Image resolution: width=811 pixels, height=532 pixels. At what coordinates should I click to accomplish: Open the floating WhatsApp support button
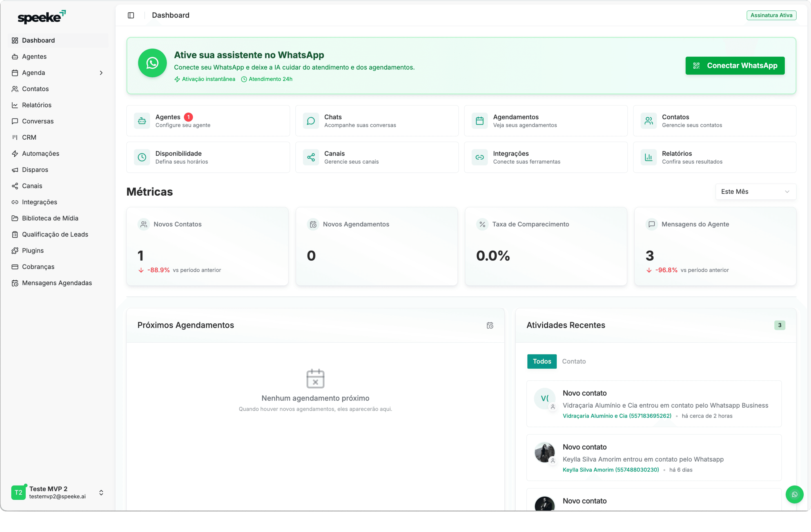coord(794,495)
